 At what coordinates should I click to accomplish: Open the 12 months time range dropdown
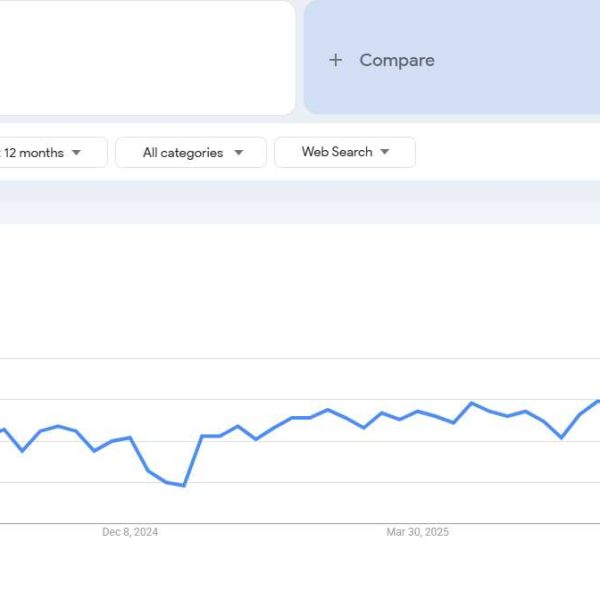point(40,153)
